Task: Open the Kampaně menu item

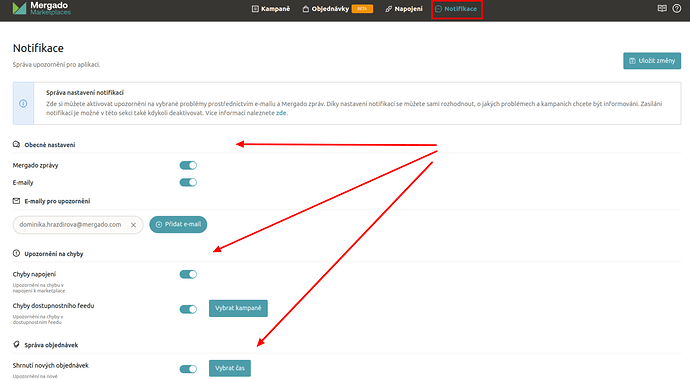Action: click(271, 9)
